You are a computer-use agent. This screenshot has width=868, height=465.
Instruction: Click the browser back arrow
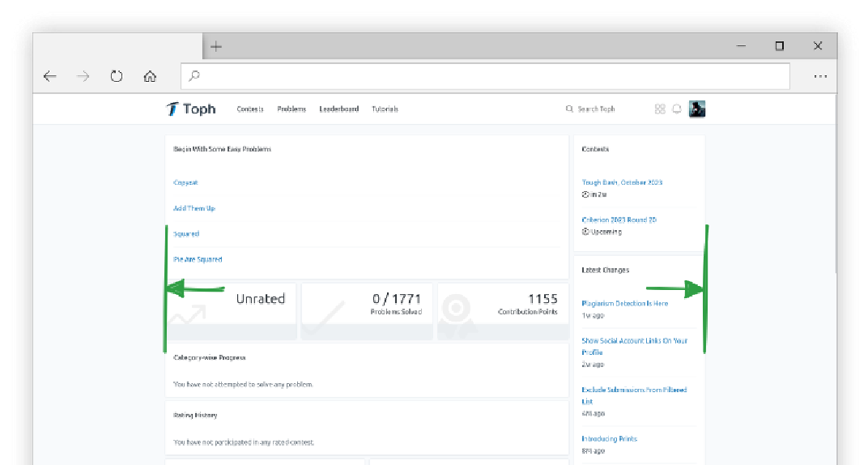click(x=50, y=76)
